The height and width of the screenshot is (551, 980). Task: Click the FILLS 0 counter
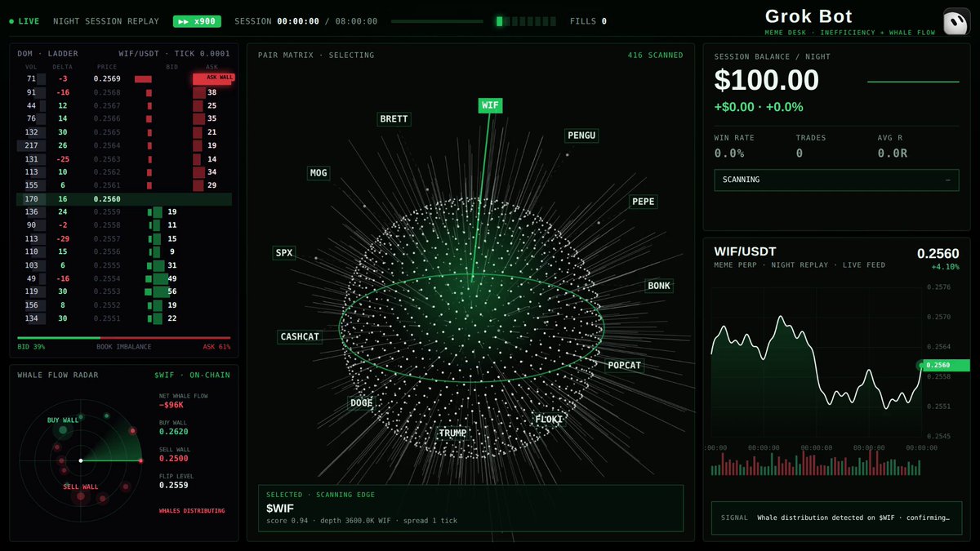click(x=588, y=21)
